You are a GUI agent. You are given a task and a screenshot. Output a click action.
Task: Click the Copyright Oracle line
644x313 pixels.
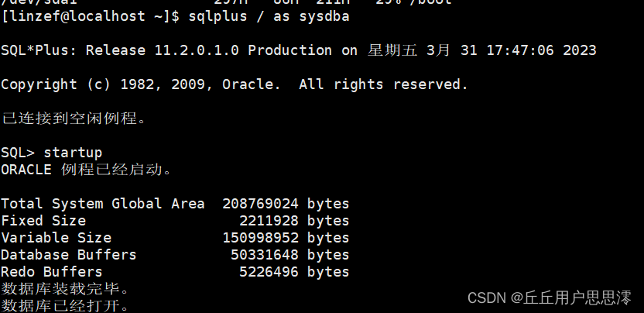(234, 84)
